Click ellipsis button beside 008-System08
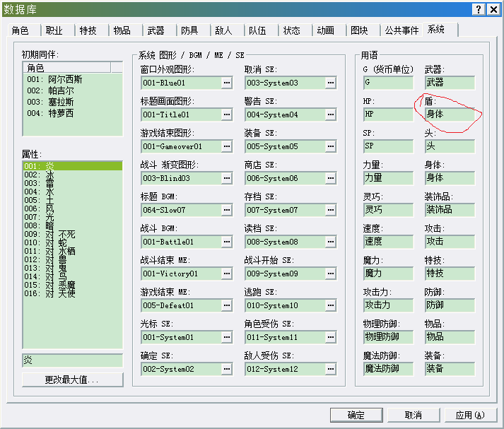Viewport: 504px width, 429px height. point(331,242)
